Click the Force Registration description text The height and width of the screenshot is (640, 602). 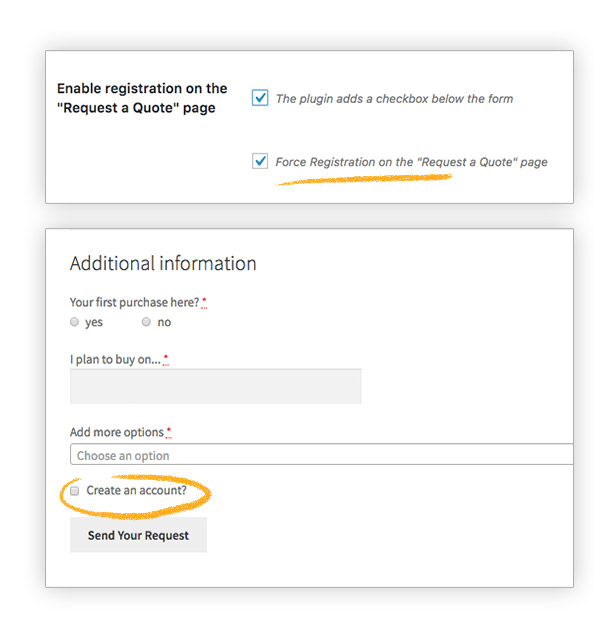pos(411,162)
